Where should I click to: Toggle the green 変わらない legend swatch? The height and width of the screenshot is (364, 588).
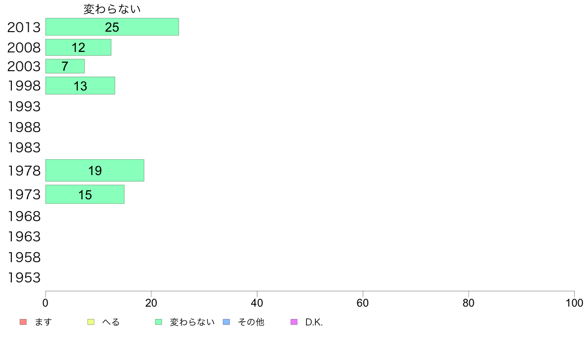(158, 322)
